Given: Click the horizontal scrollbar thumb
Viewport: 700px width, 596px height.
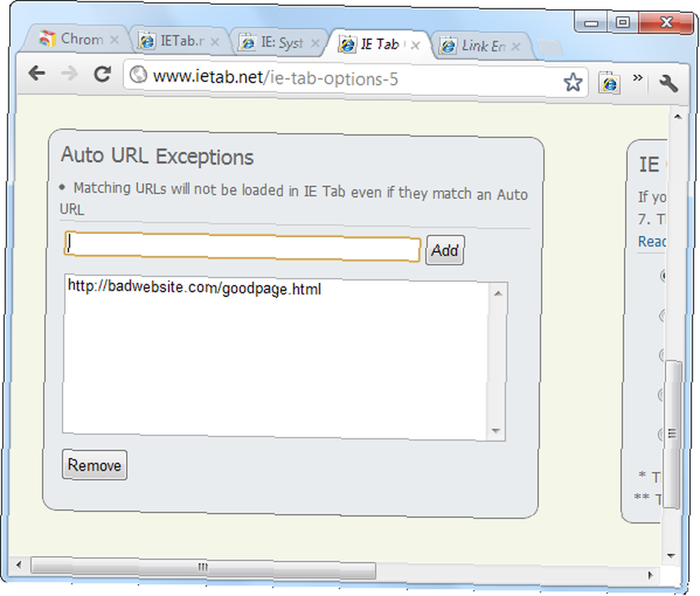Looking at the screenshot, I should (203, 567).
